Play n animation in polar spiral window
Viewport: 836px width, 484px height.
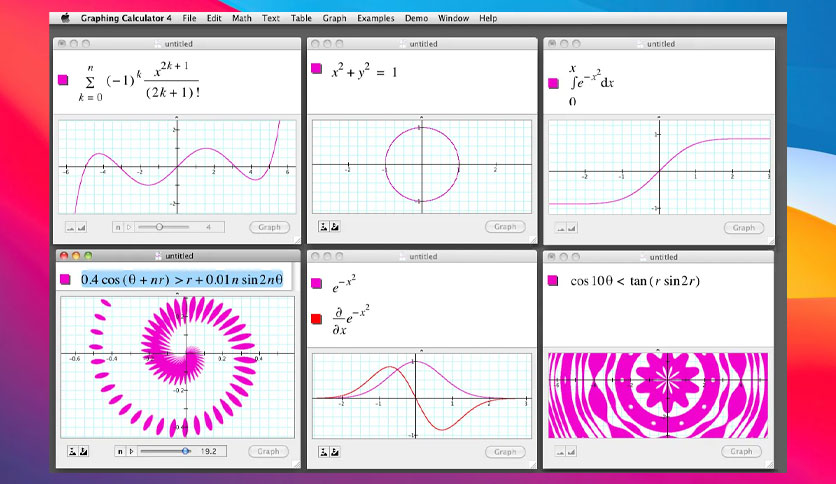(131, 451)
